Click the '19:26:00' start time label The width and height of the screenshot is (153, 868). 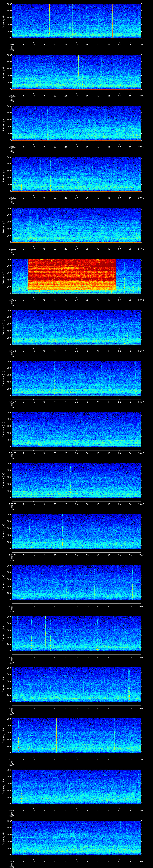pyautogui.click(x=12, y=555)
